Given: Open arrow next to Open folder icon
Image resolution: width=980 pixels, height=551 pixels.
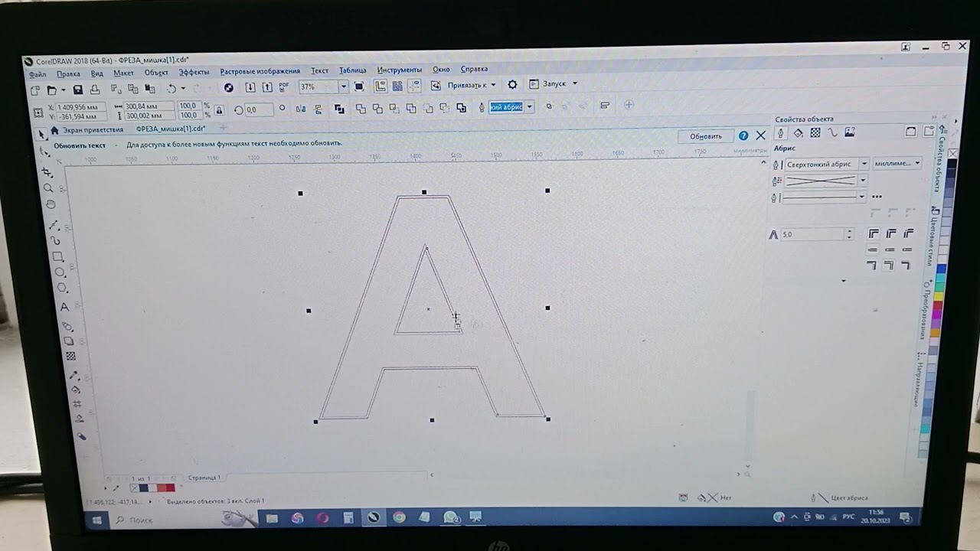Looking at the screenshot, I should pos(63,90).
